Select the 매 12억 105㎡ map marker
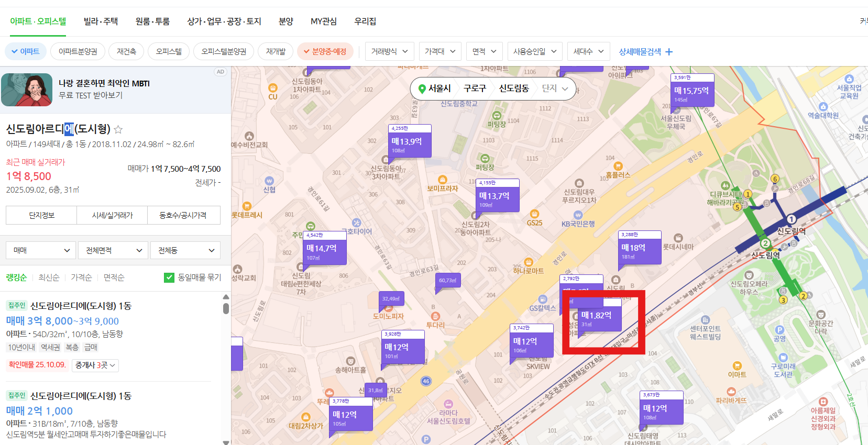The width and height of the screenshot is (868, 445). (x=351, y=414)
